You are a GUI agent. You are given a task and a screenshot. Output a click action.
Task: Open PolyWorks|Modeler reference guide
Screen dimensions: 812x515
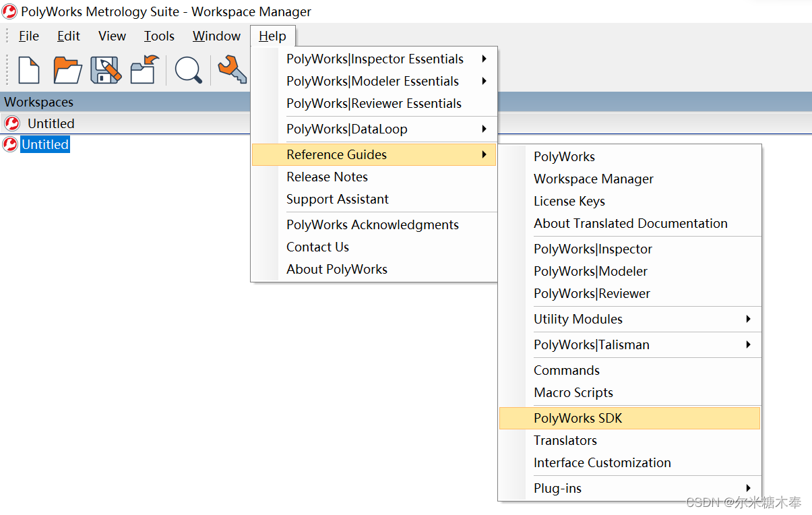(629, 272)
